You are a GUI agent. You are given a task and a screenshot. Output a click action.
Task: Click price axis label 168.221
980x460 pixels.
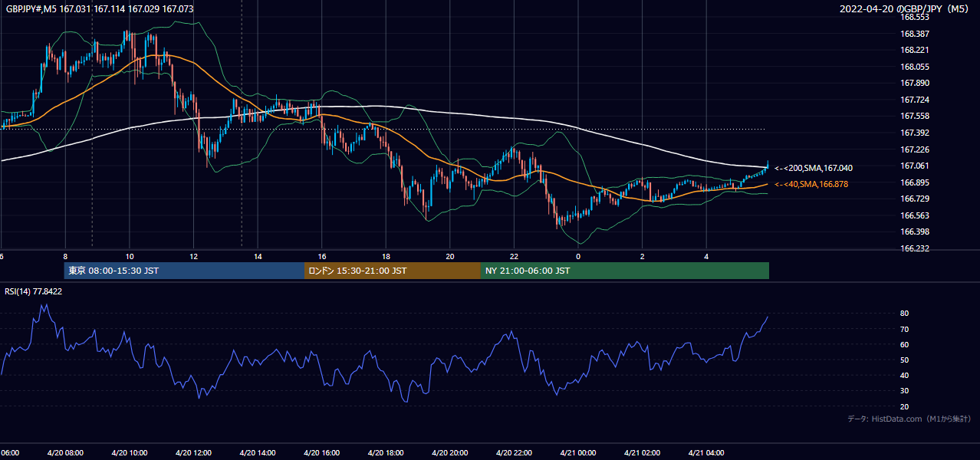tap(915, 51)
